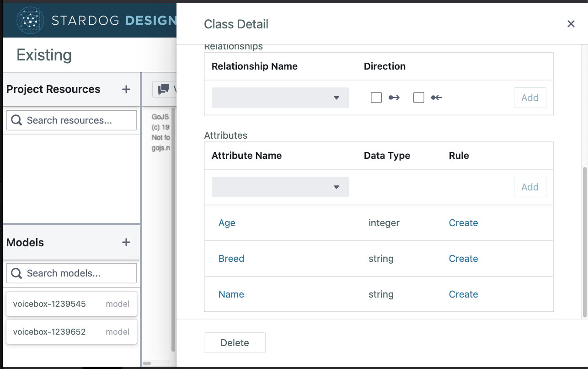Close the Class Detail panel
588x369 pixels.
[x=571, y=24]
